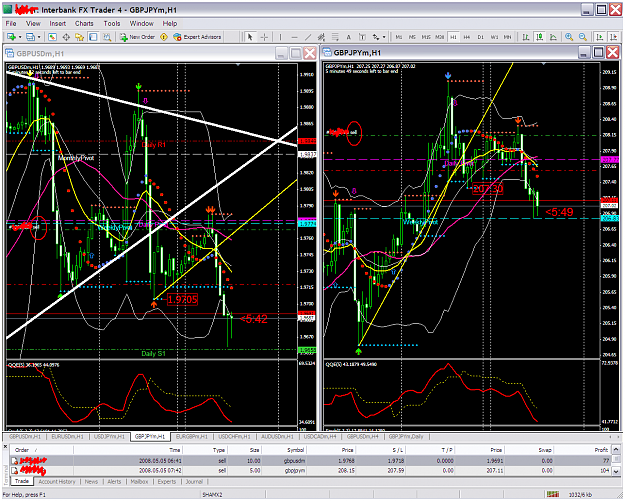
Task: Switch to W1 weekly timeframe
Action: tap(494, 37)
